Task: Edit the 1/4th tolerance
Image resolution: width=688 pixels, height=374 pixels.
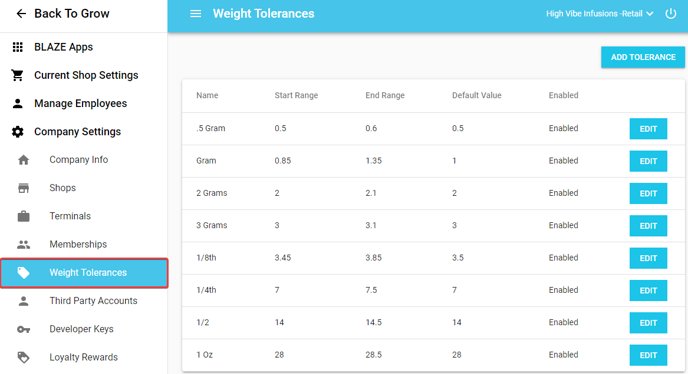Action: pos(648,291)
